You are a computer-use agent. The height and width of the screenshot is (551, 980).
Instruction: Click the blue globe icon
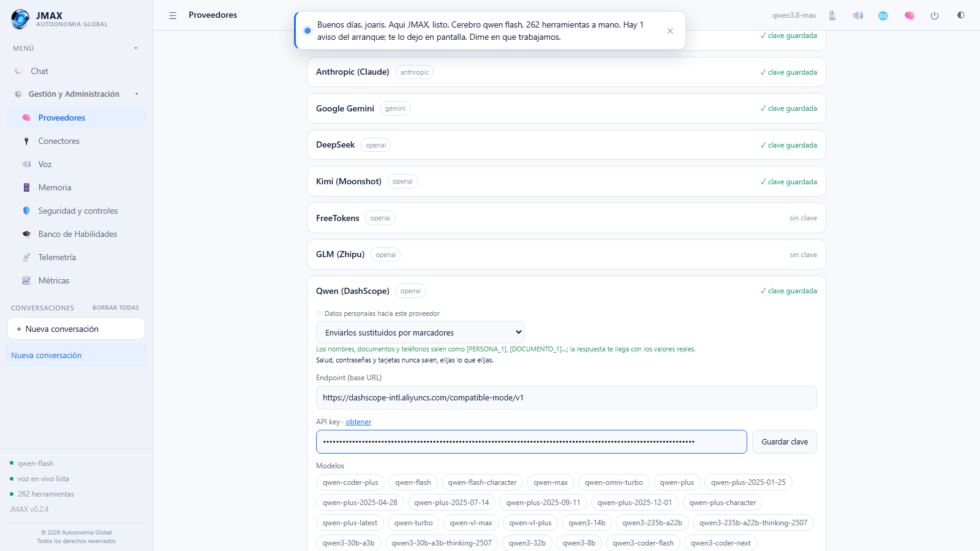pyautogui.click(x=883, y=15)
